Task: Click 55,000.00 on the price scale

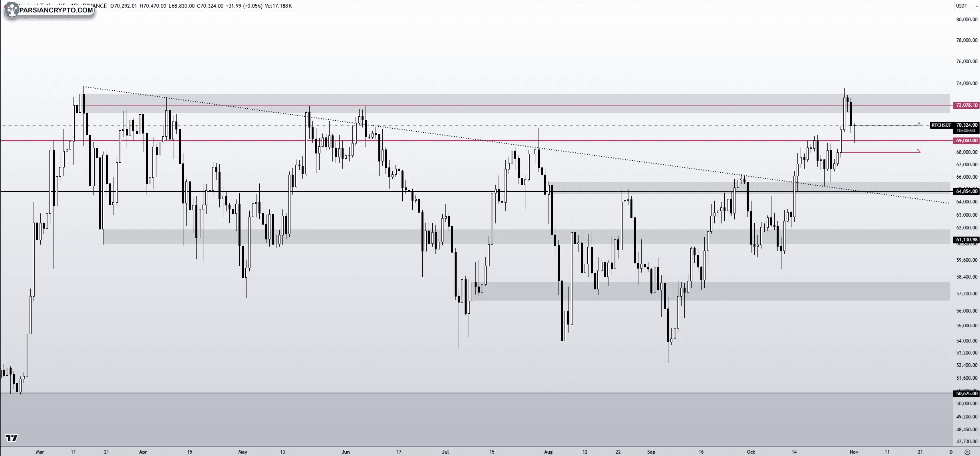Action: (966, 326)
